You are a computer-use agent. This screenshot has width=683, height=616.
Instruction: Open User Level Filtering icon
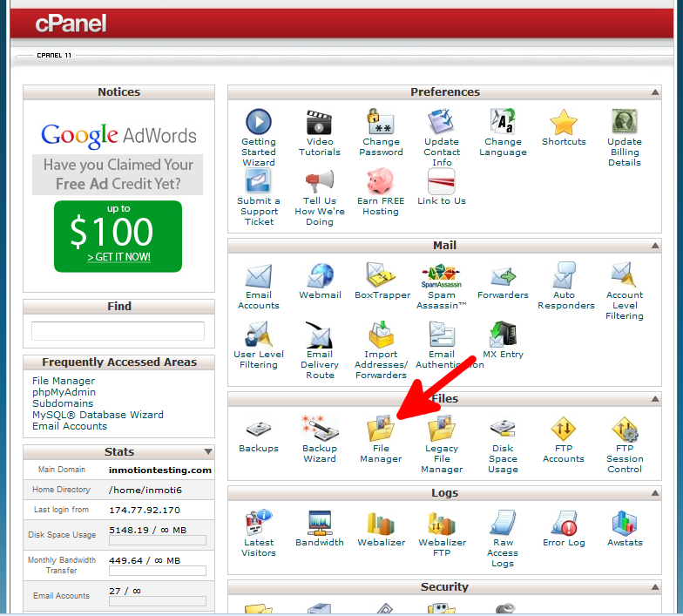[x=259, y=335]
